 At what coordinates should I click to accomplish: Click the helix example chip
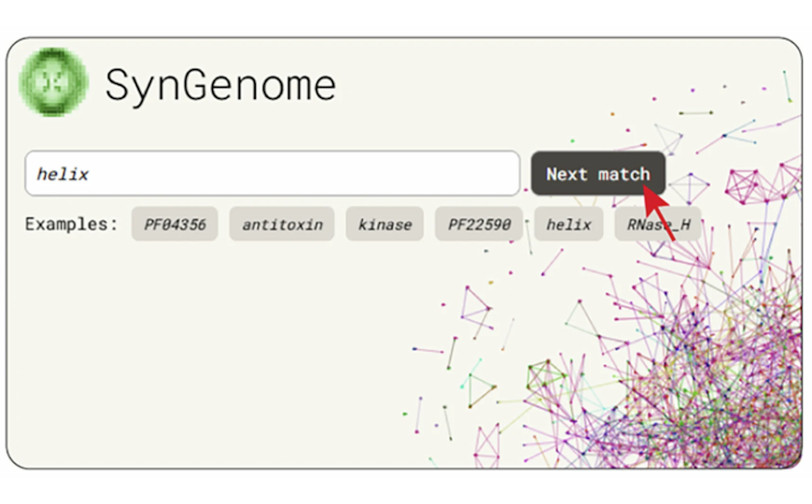point(568,225)
